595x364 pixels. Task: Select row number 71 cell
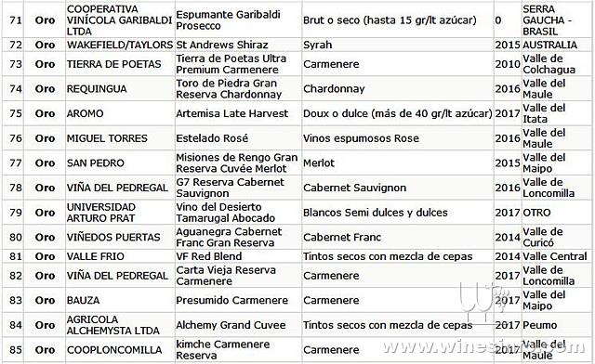[16, 20]
